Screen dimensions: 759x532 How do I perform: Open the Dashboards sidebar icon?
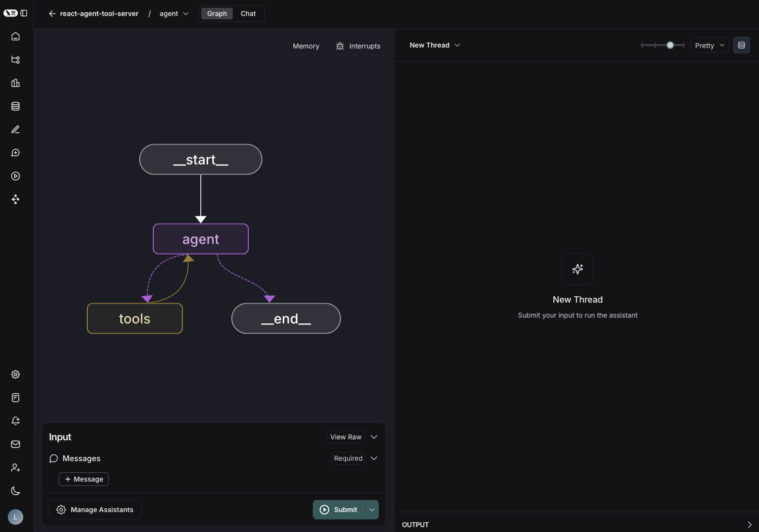(x=15, y=83)
